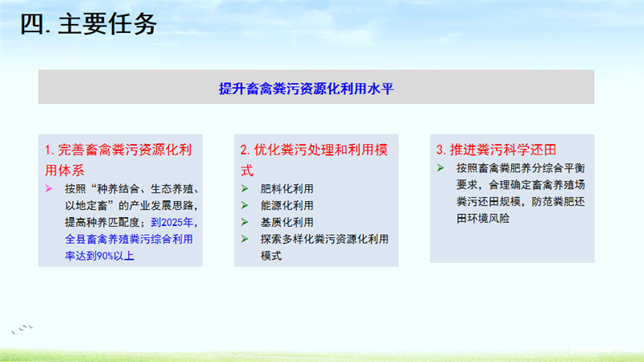Image resolution: width=644 pixels, height=362 pixels.
Task: Click the text 探索多样化粪污资源化利用模式
Action: 324,240
